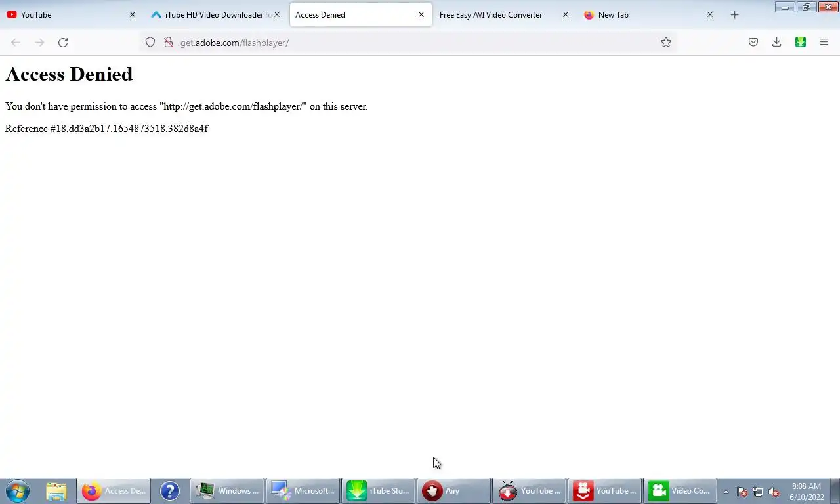Screen dimensions: 840x504
Task: Click the "You don't have permission" message
Action: point(186,106)
